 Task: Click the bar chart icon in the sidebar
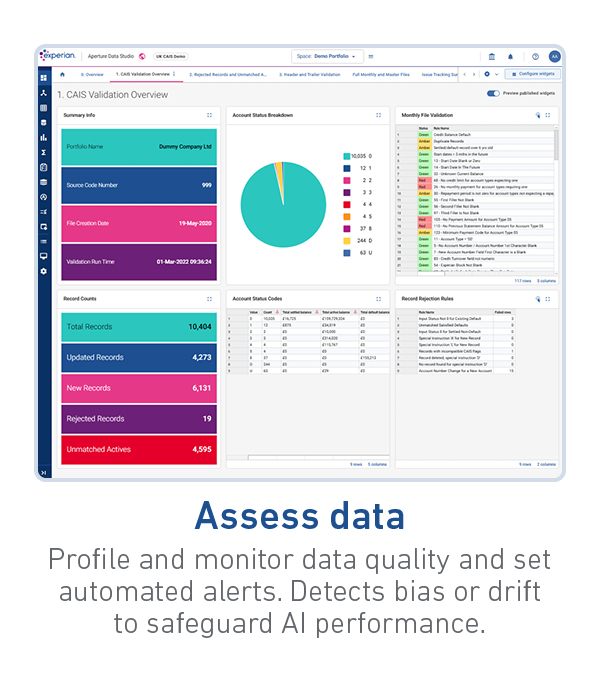[x=43, y=137]
